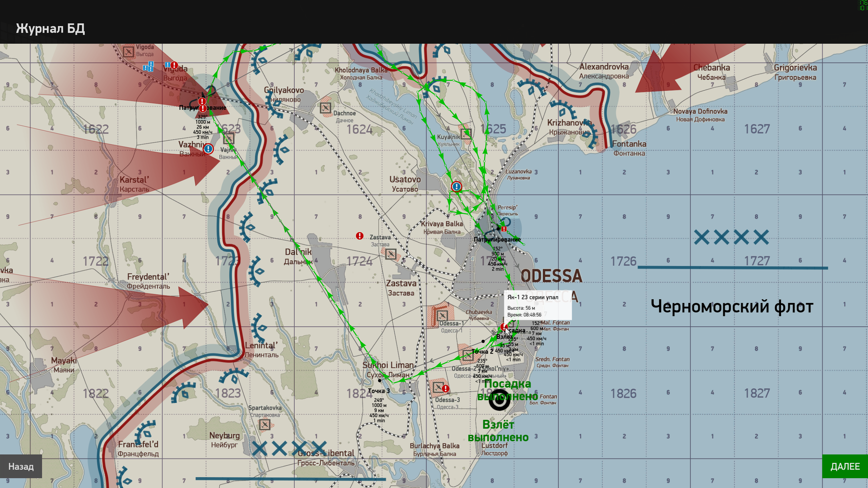
Task: Click the Точка 3 waypoint dot
Action: point(379,381)
